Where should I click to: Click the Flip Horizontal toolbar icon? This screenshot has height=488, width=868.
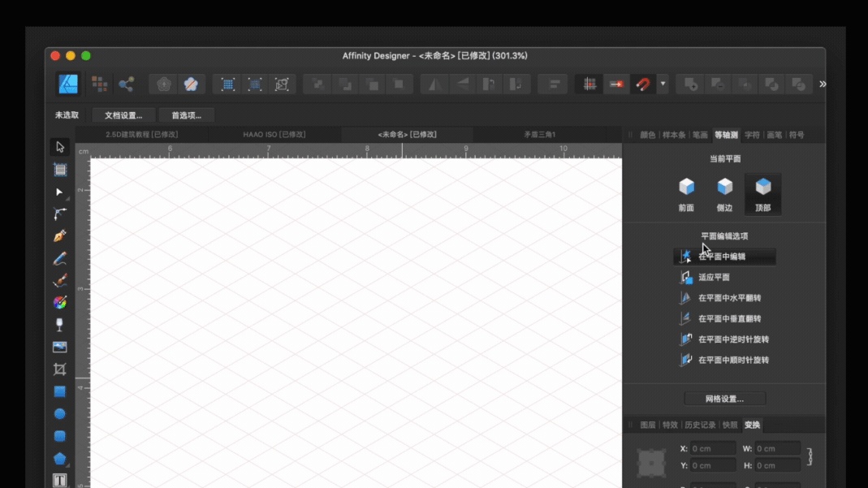coord(435,84)
